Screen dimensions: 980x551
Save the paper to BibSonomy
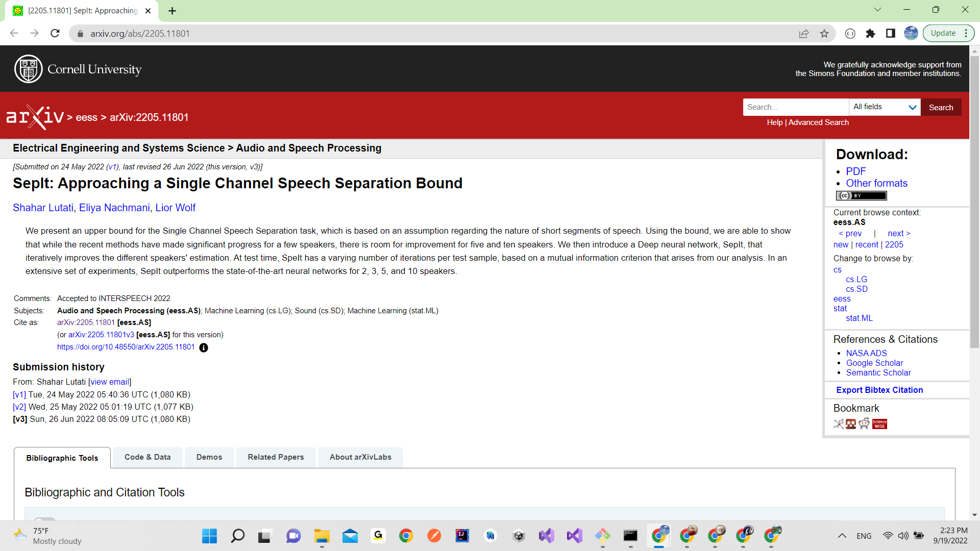(x=839, y=424)
